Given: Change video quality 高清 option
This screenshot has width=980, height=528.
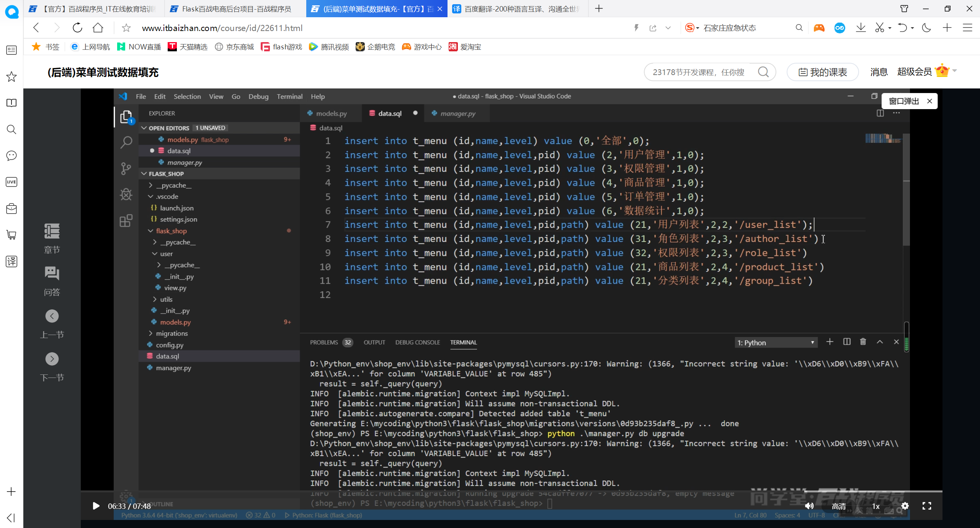Looking at the screenshot, I should [x=839, y=506].
